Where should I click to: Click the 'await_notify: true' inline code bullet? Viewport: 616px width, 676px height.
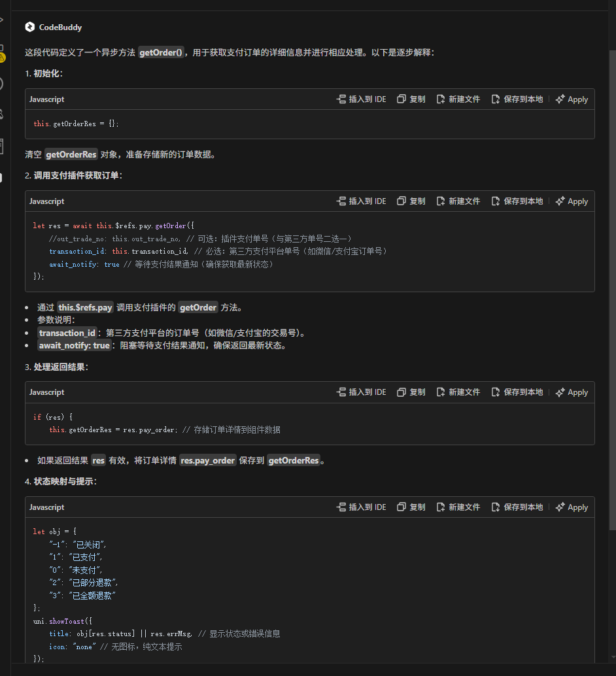[74, 345]
